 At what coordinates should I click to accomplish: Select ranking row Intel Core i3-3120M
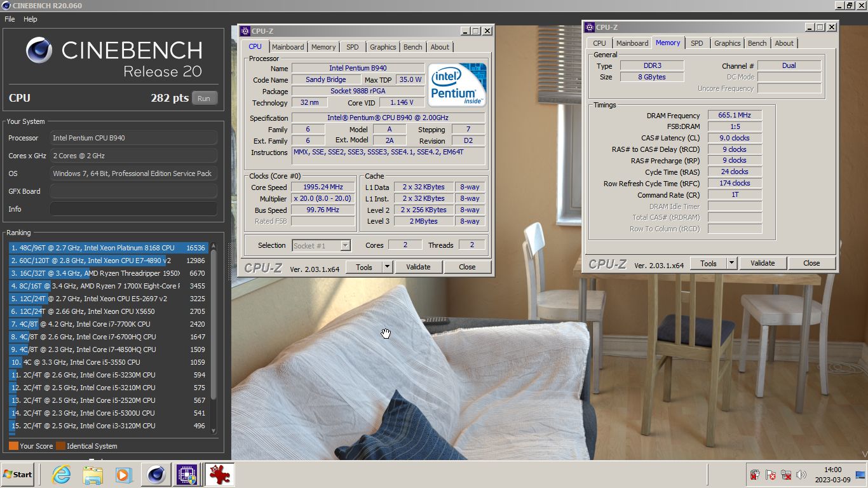(108, 426)
